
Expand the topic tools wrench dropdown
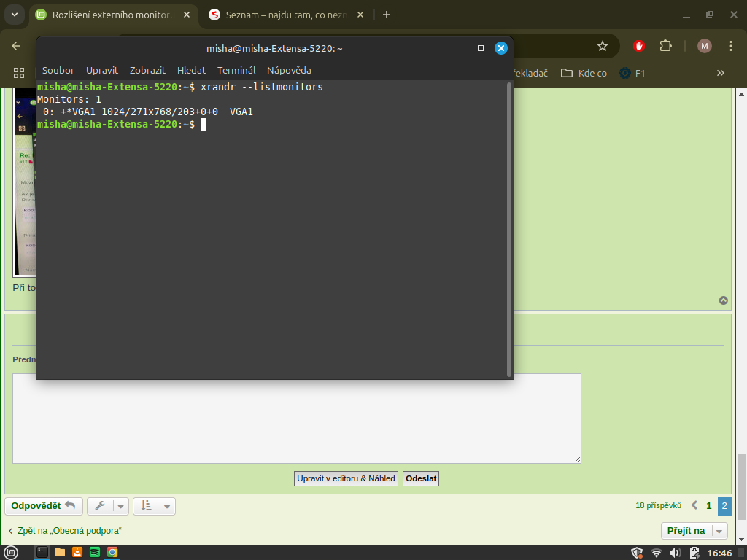coord(108,506)
